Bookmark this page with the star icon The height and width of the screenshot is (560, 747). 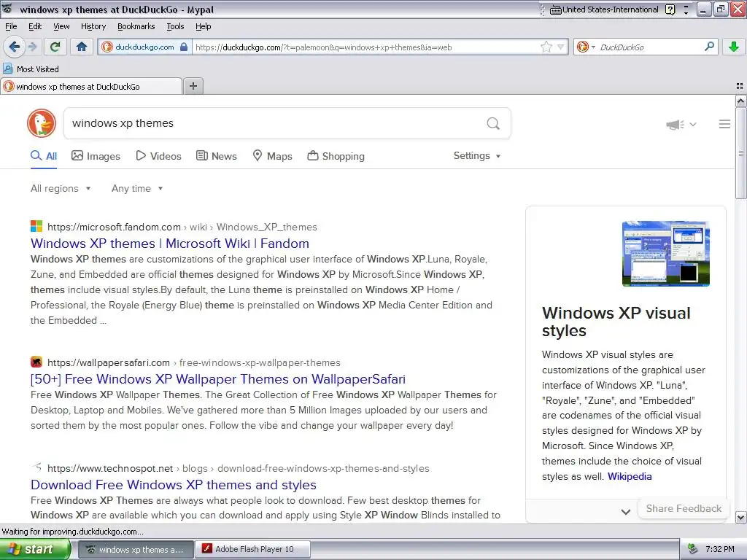546,47
